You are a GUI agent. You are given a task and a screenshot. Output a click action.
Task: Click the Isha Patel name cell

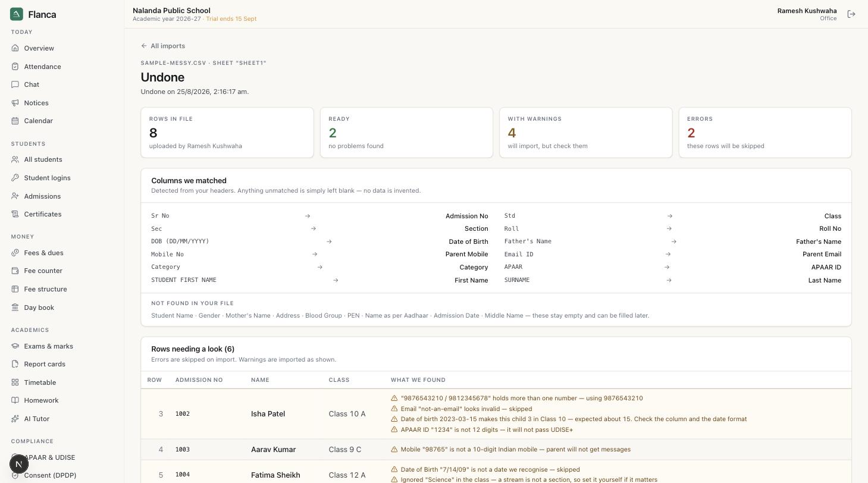(268, 414)
